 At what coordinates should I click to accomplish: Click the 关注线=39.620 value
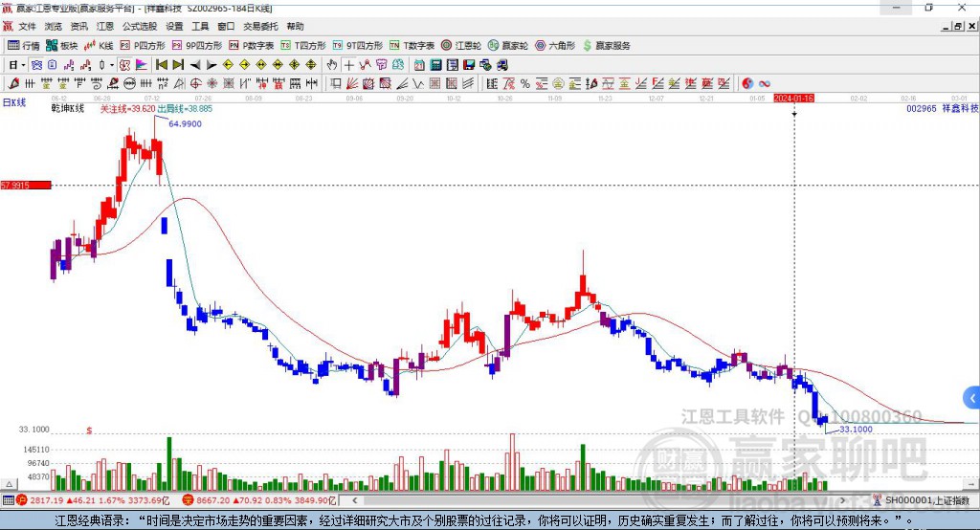pos(127,108)
